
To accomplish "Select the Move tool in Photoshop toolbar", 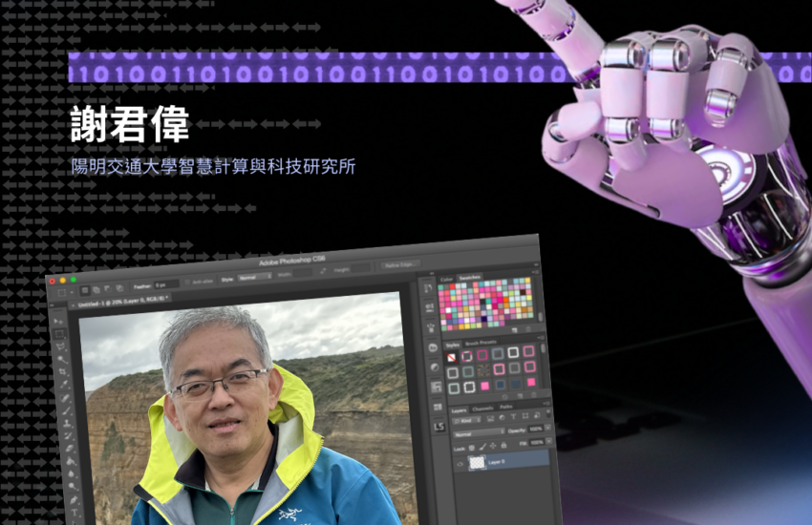I will [x=58, y=322].
